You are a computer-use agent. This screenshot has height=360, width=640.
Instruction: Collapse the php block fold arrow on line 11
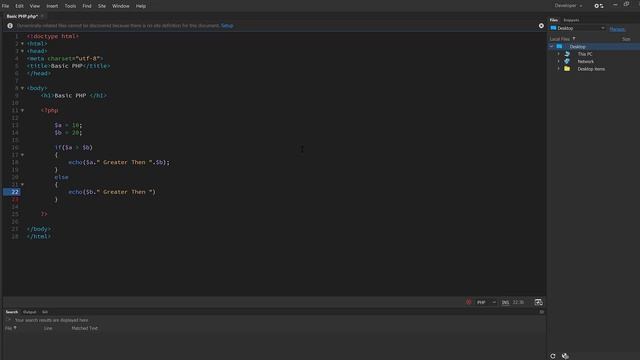[22, 110]
